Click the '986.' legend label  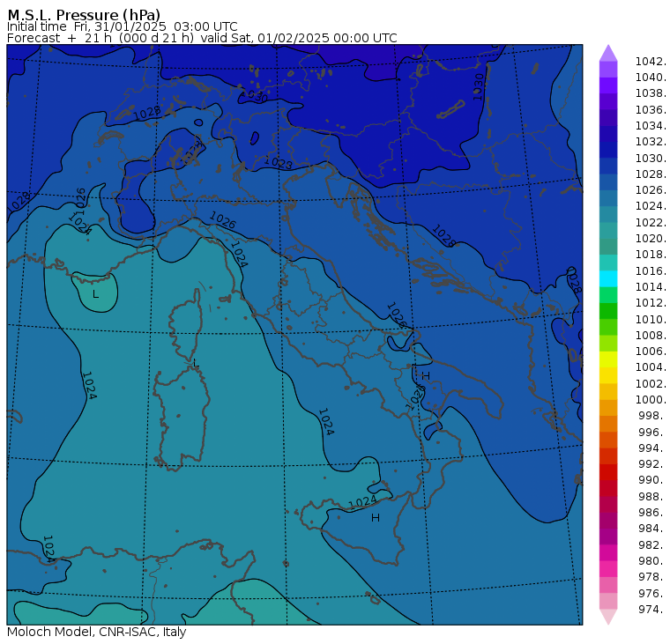pos(652,513)
